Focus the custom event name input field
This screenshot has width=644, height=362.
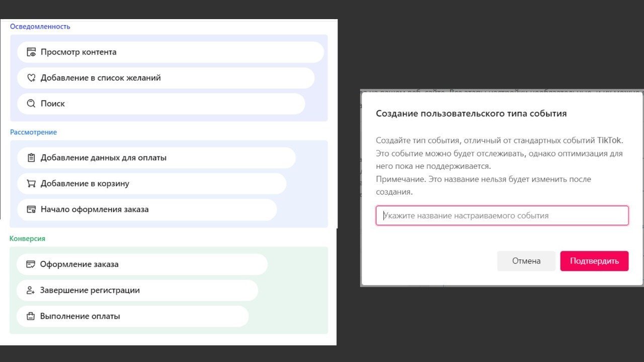pos(502,215)
